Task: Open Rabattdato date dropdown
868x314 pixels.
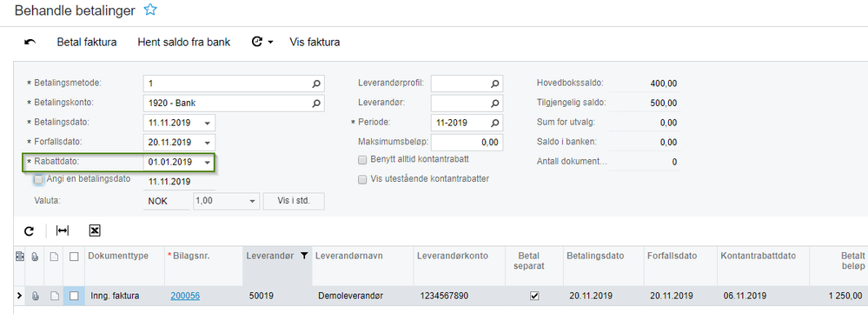Action: 208,163
